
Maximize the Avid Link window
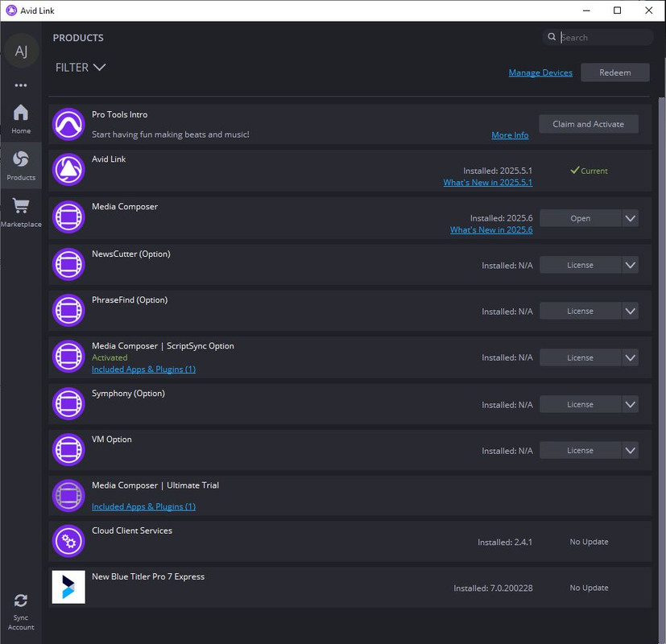point(617,10)
